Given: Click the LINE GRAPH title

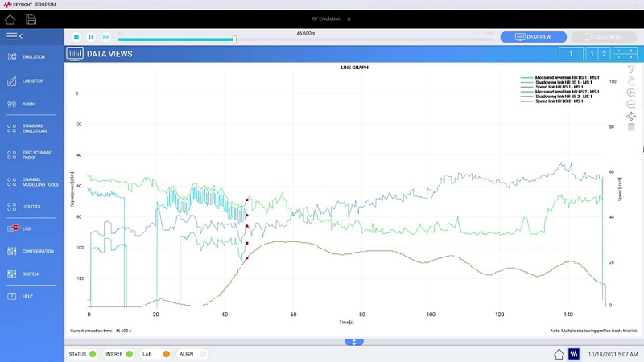Looking at the screenshot, I should 354,68.
